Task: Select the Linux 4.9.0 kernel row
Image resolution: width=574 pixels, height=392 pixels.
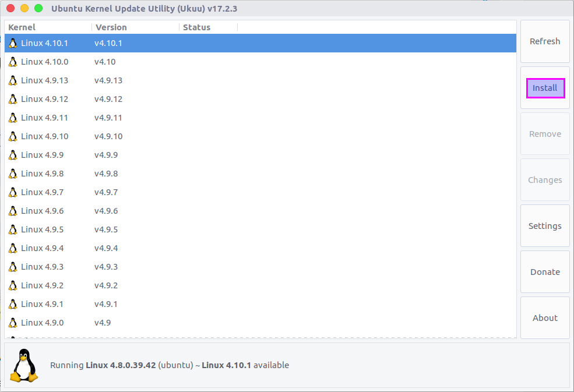Action: (x=260, y=323)
